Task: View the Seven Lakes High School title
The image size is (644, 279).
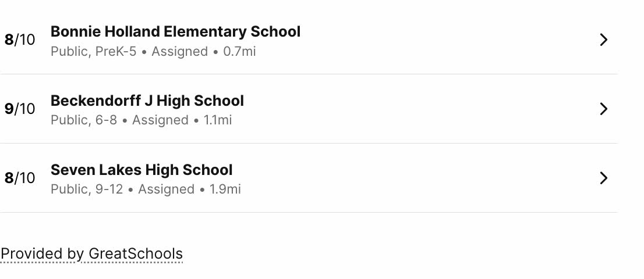Action: (141, 170)
